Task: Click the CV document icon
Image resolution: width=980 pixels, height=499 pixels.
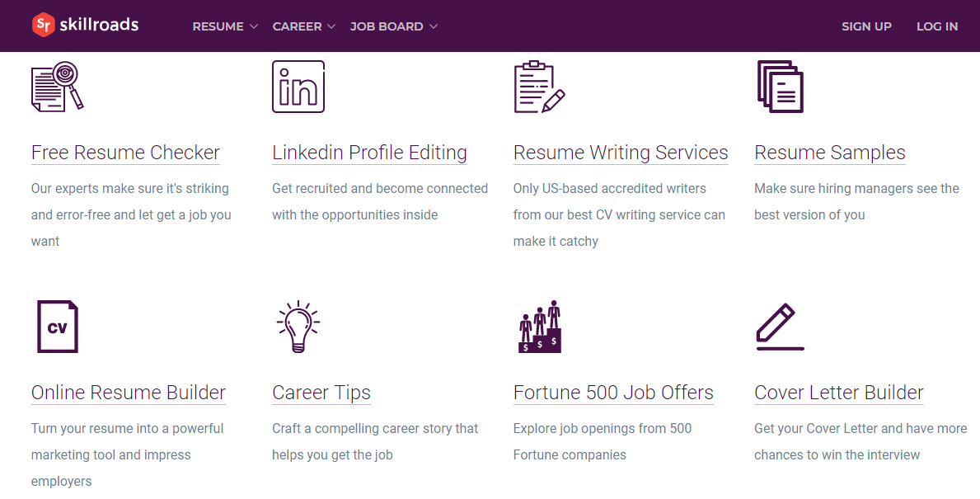Action: tap(58, 327)
